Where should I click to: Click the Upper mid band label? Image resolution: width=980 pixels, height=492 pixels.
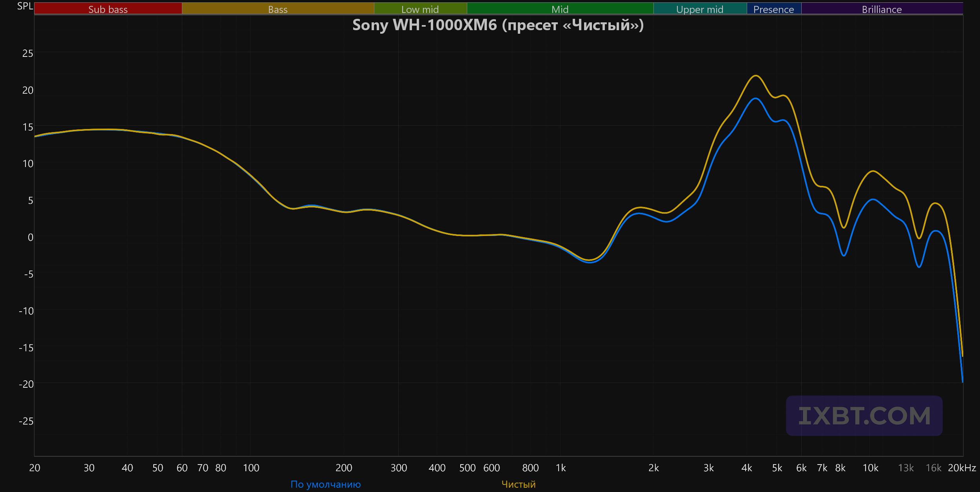(x=700, y=9)
